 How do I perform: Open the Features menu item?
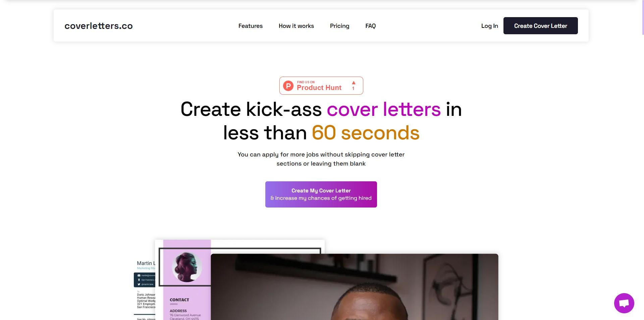pyautogui.click(x=251, y=26)
